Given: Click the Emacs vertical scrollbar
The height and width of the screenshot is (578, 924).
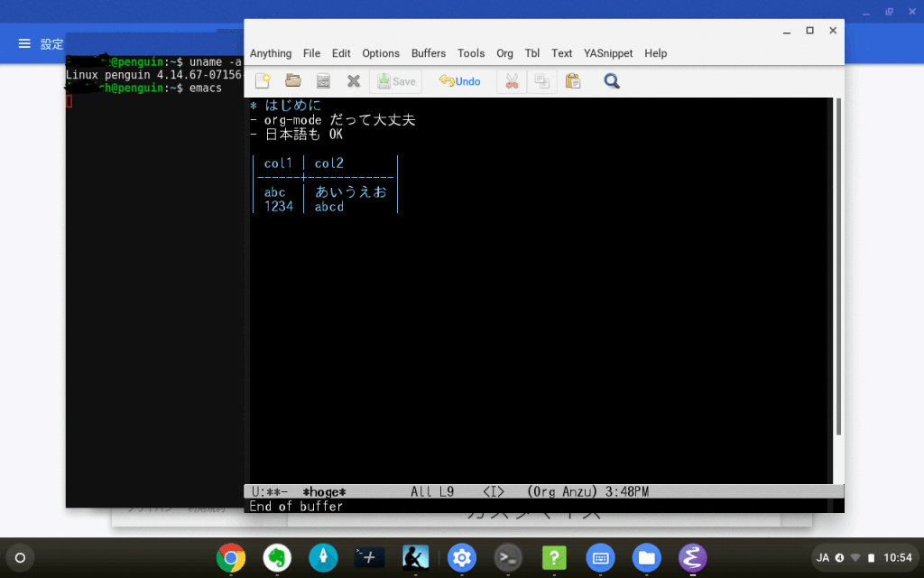Looking at the screenshot, I should click(x=839, y=271).
